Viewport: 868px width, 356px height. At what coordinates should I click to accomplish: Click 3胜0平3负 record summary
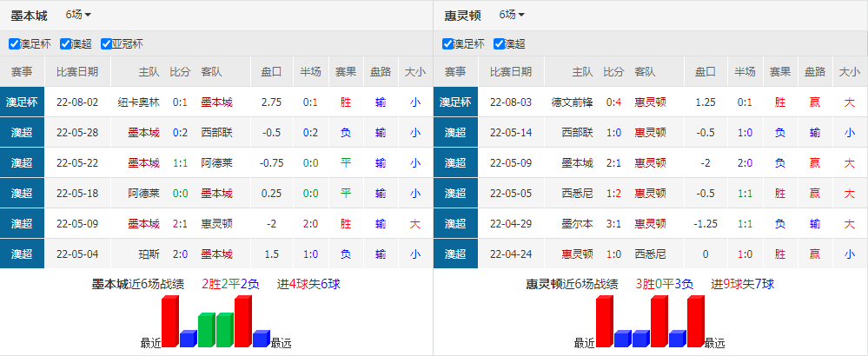[x=665, y=285]
